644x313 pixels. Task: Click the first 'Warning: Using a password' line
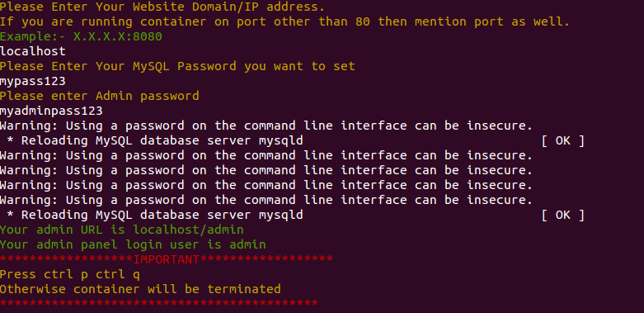tap(266, 126)
